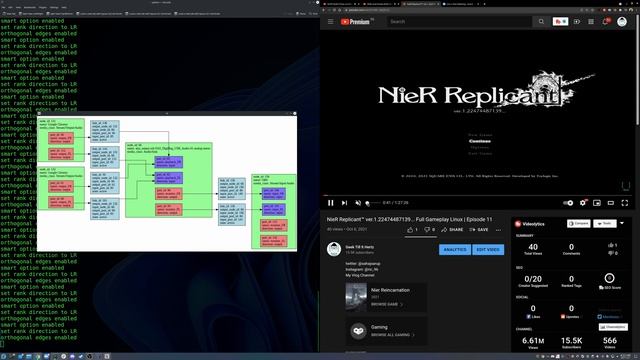Open the Videolytics Tools dropdown

click(605, 224)
